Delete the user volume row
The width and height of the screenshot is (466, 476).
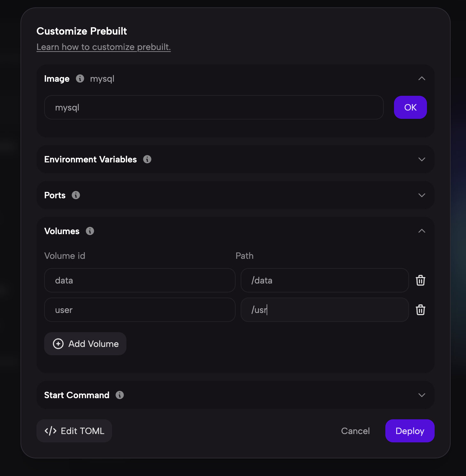(x=420, y=310)
